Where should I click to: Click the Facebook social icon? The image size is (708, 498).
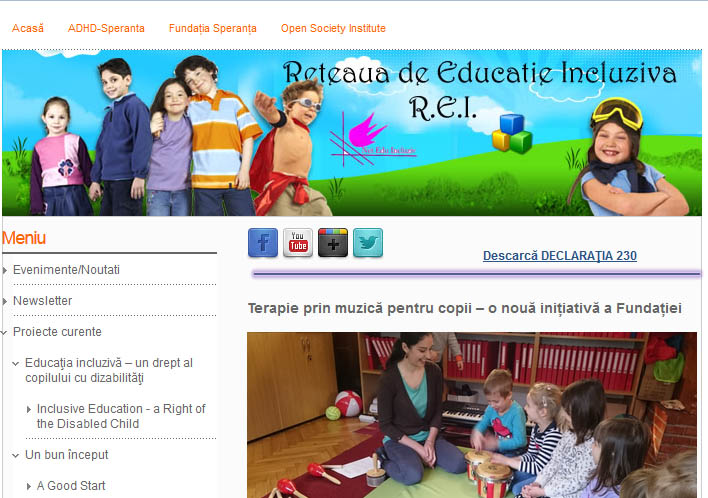pyautogui.click(x=263, y=243)
